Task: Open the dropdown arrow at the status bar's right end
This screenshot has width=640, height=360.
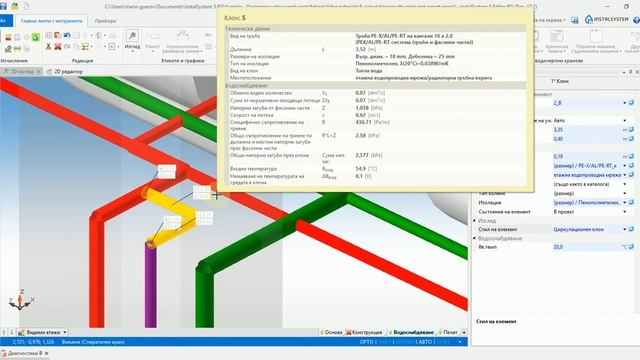Action: pos(460,342)
